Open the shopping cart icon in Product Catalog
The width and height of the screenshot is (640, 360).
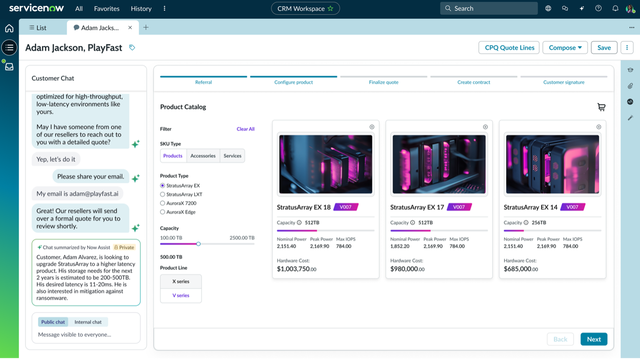click(x=601, y=107)
